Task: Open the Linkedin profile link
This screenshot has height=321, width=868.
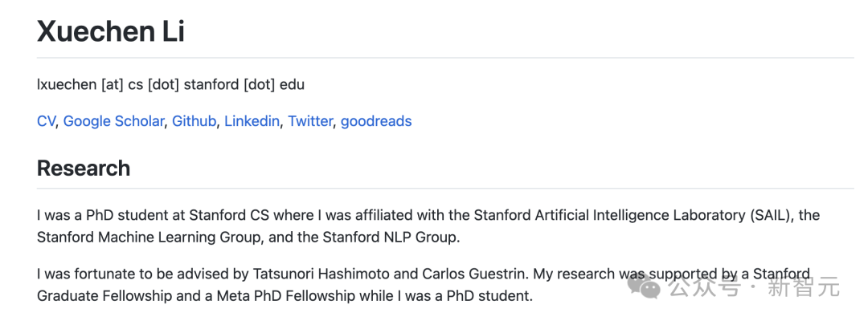Action: (252, 121)
